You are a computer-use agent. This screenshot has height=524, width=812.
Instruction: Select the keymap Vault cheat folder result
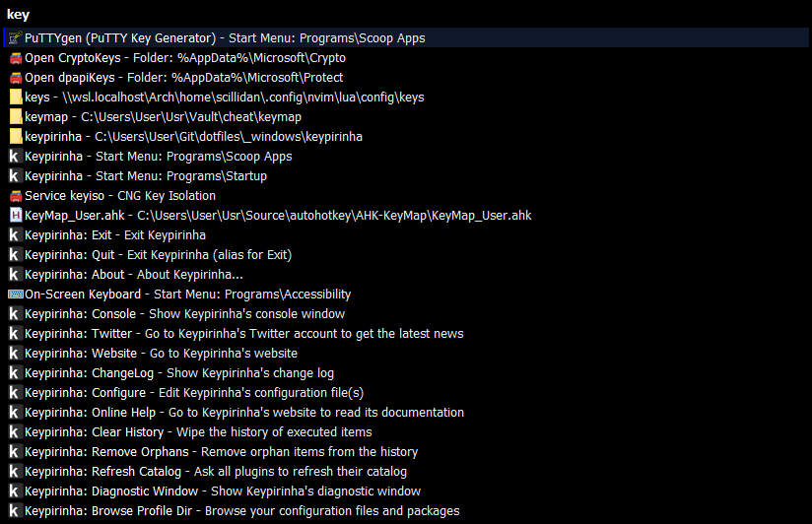(406, 116)
